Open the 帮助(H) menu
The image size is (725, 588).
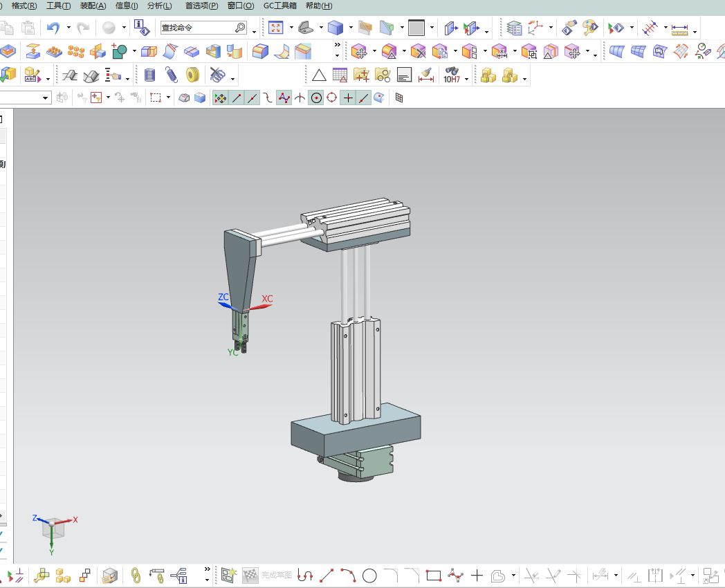(x=319, y=6)
